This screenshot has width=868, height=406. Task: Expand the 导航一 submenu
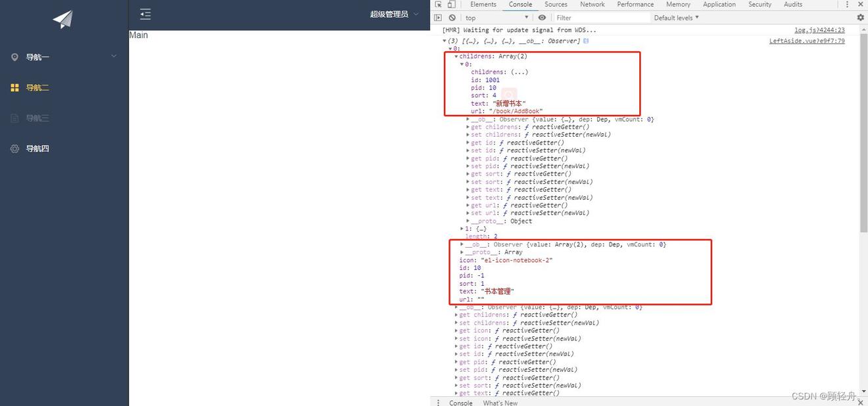64,57
